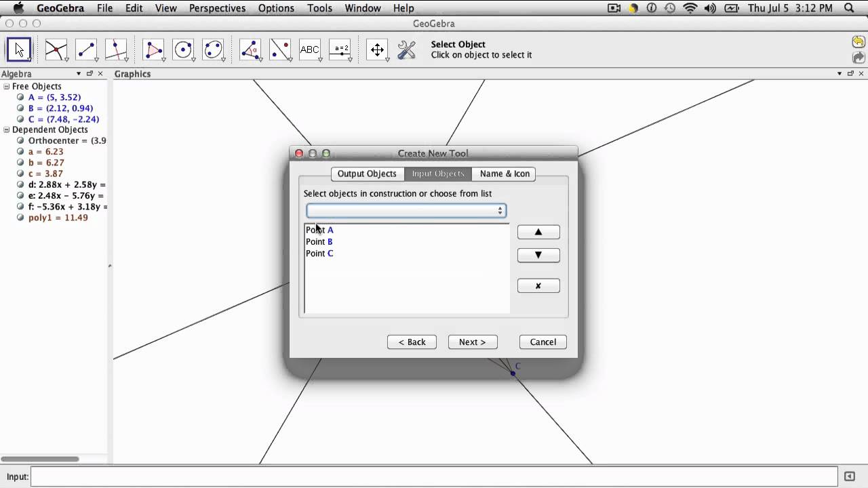Detach Graphics view into separate window
868x488 pixels.
point(850,73)
